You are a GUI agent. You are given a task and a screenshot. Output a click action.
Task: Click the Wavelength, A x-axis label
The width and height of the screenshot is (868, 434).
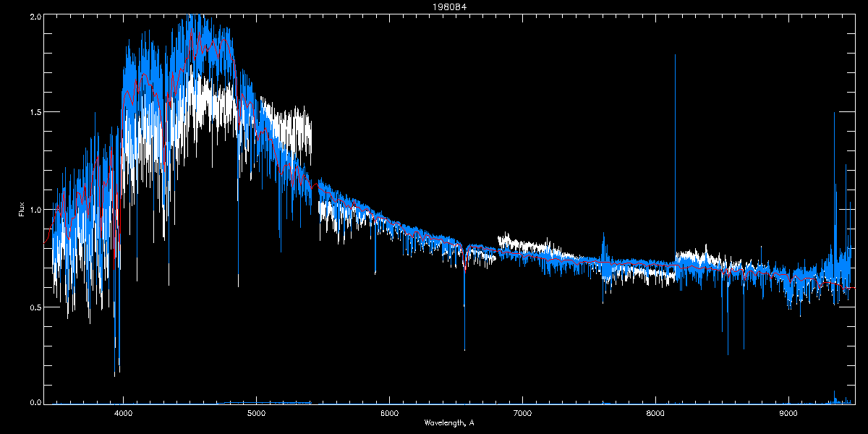click(449, 422)
